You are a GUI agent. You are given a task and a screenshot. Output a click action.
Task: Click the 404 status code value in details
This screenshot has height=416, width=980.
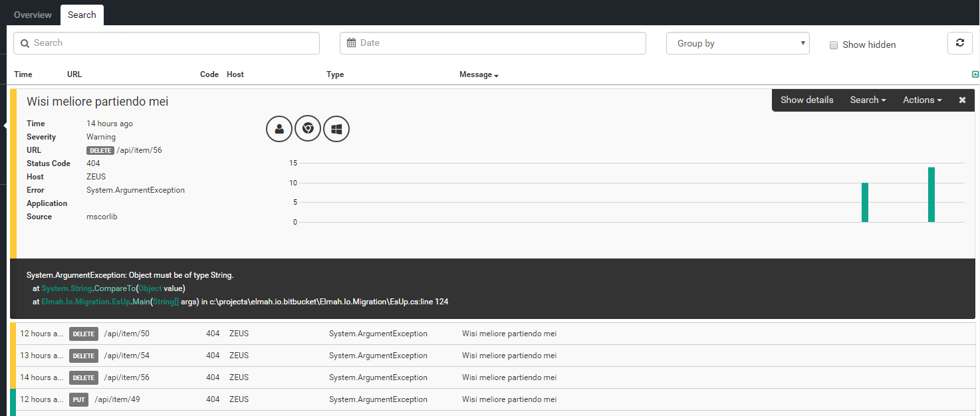(94, 163)
